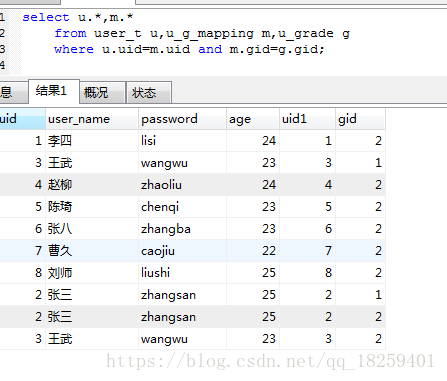Click the 'where' keyword in the SQL editor
The width and height of the screenshot is (447, 381).
[x=74, y=49]
